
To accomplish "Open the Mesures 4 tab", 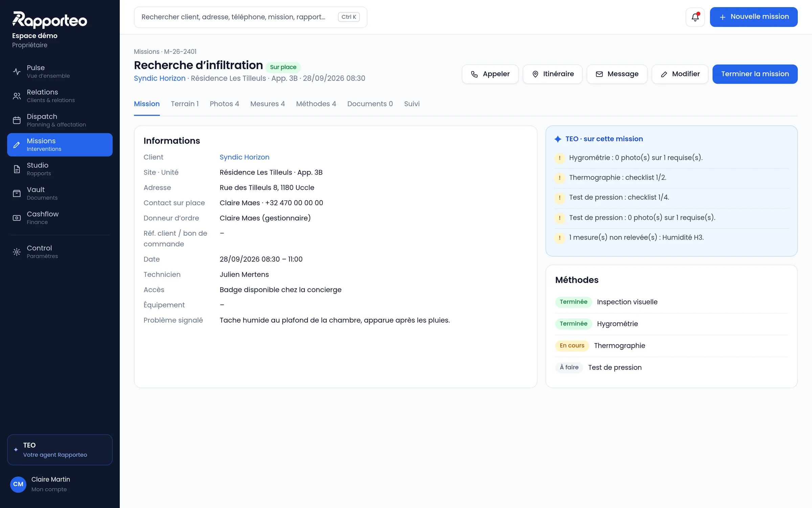I will coord(268,104).
